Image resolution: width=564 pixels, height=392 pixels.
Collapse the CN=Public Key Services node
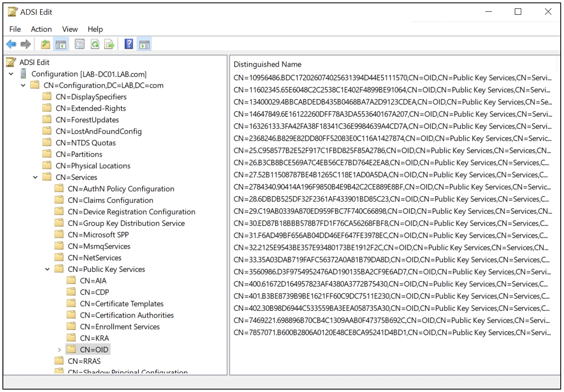coord(47,269)
